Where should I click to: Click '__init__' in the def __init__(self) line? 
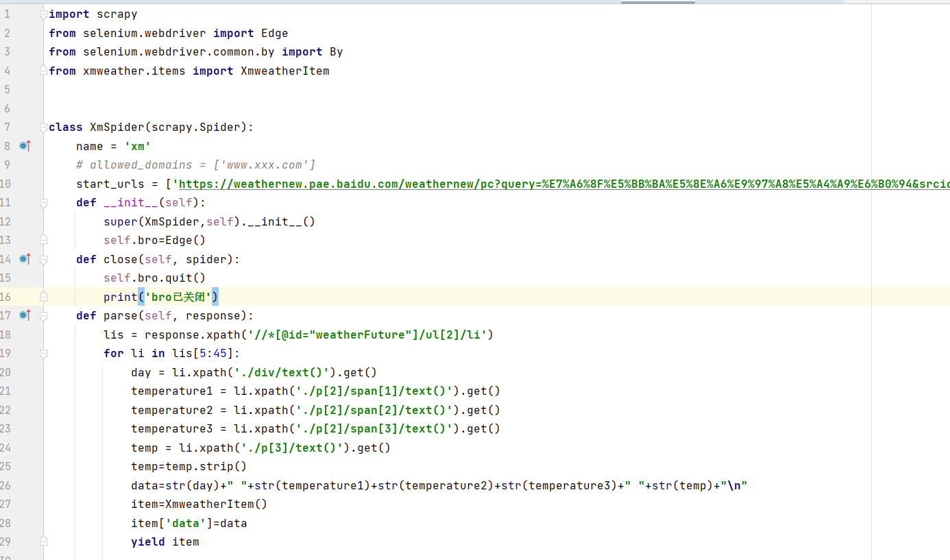(x=131, y=203)
